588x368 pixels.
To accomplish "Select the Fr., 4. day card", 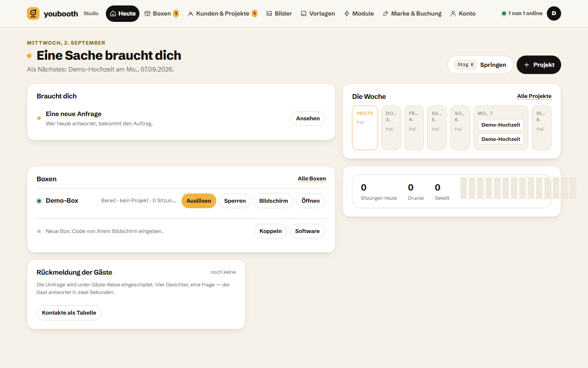I will pos(414,128).
